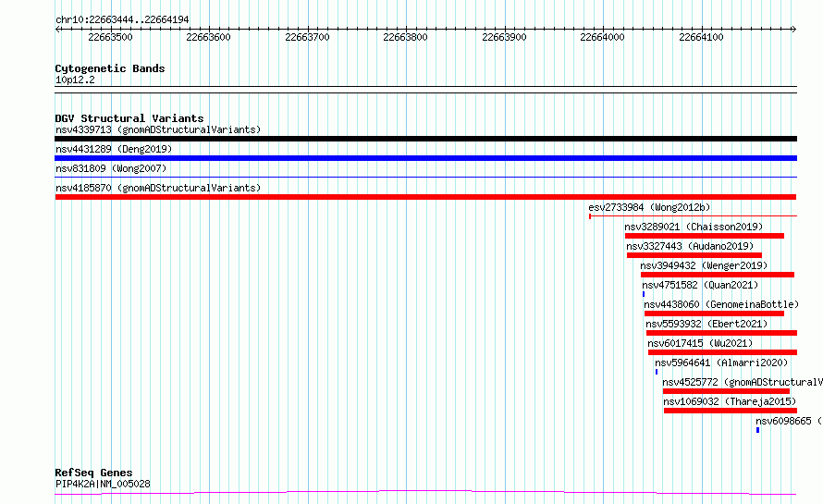Select the small blue nsv4751582 marker
Image resolution: width=823 pixels, height=504 pixels.
(644, 294)
